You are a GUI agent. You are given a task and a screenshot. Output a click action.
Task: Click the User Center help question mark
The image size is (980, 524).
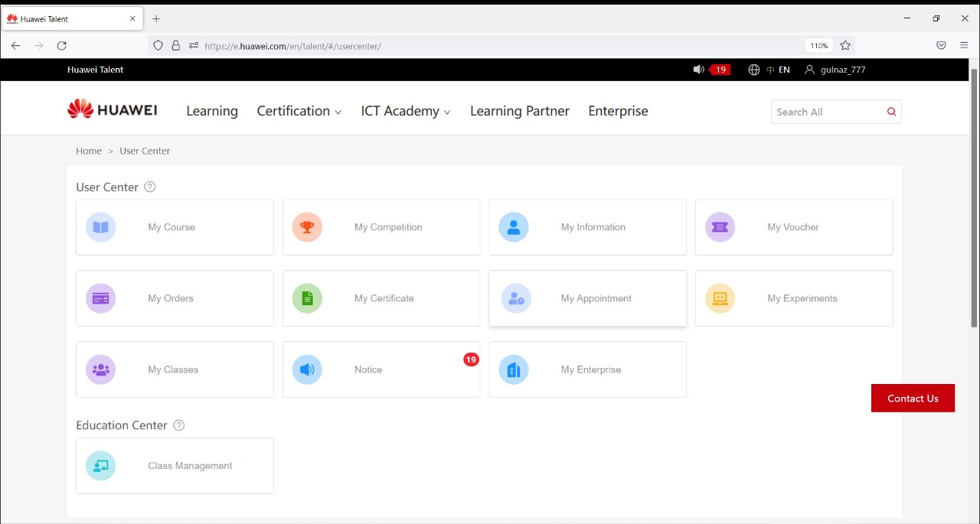pyautogui.click(x=150, y=187)
